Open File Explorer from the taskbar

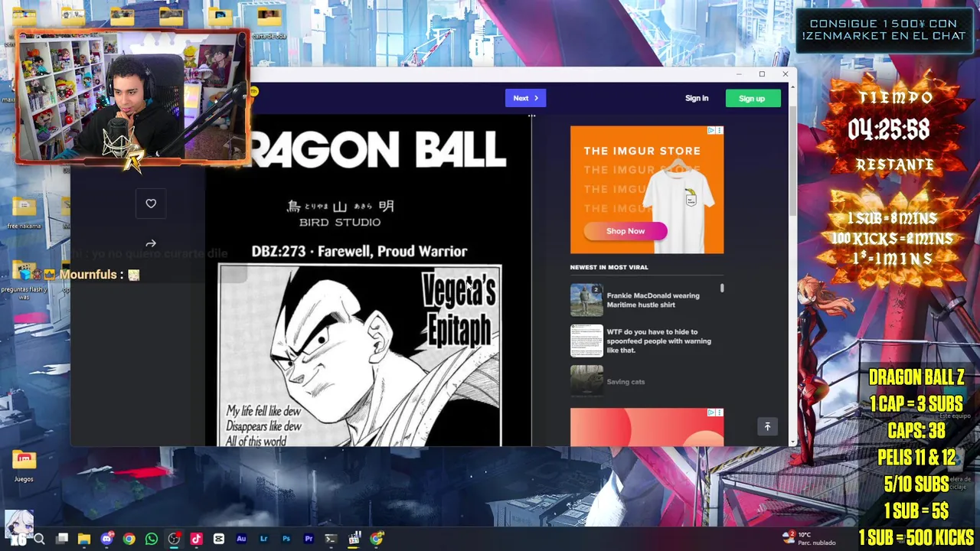click(x=84, y=539)
